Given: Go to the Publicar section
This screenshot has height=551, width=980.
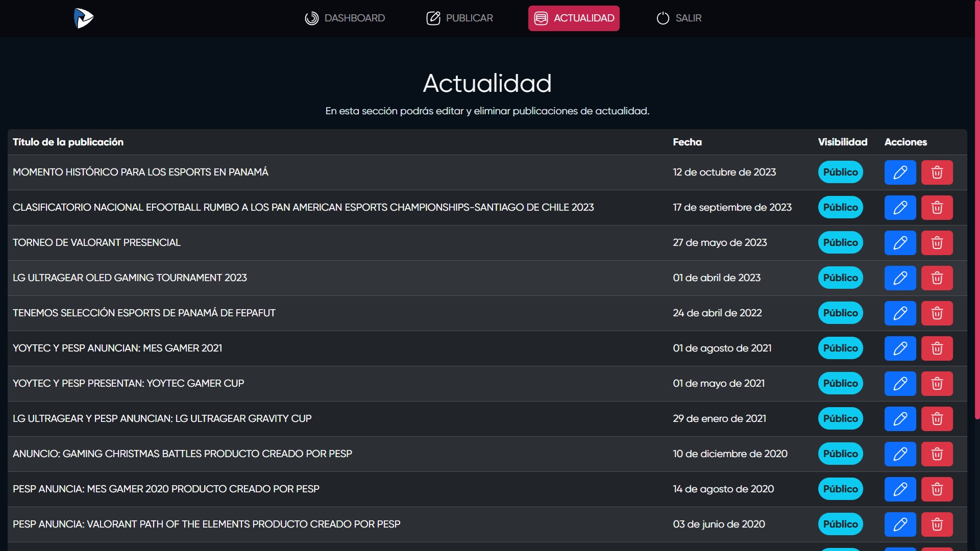Looking at the screenshot, I should (460, 18).
